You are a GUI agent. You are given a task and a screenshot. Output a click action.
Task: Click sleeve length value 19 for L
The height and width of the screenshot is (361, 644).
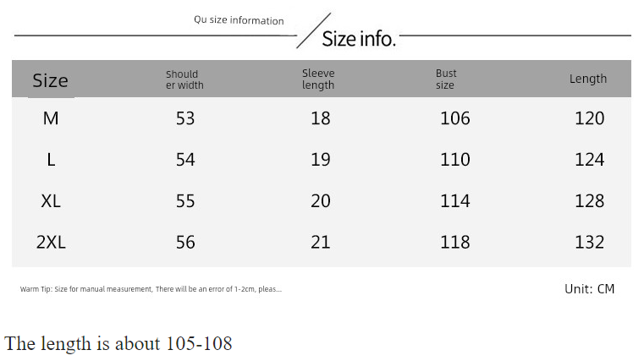pyautogui.click(x=320, y=160)
